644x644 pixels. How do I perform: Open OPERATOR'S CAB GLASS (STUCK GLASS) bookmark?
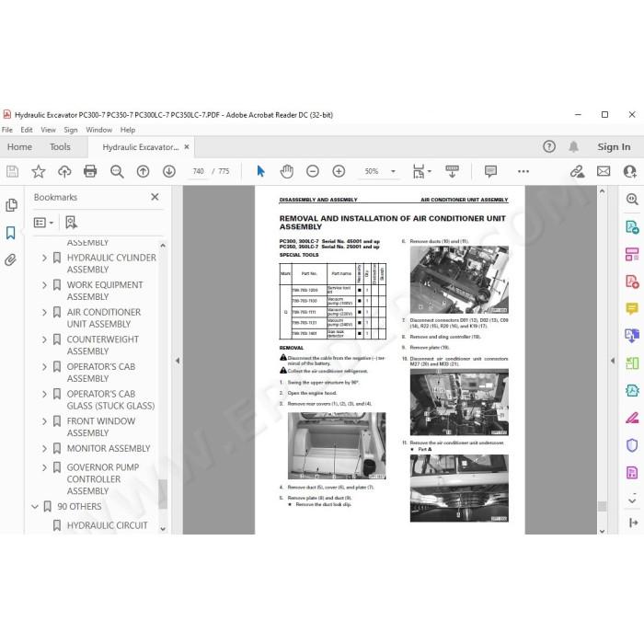pyautogui.click(x=110, y=400)
